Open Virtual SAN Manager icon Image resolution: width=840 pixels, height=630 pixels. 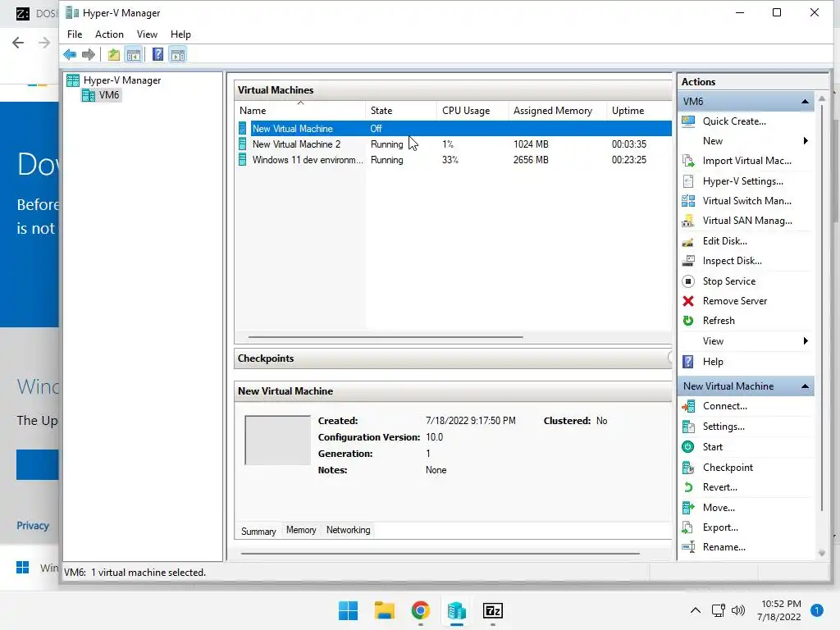(688, 221)
